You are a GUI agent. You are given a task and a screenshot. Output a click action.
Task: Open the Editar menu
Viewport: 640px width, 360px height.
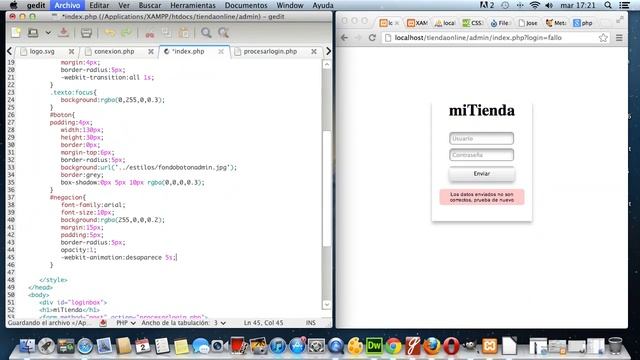click(99, 5)
